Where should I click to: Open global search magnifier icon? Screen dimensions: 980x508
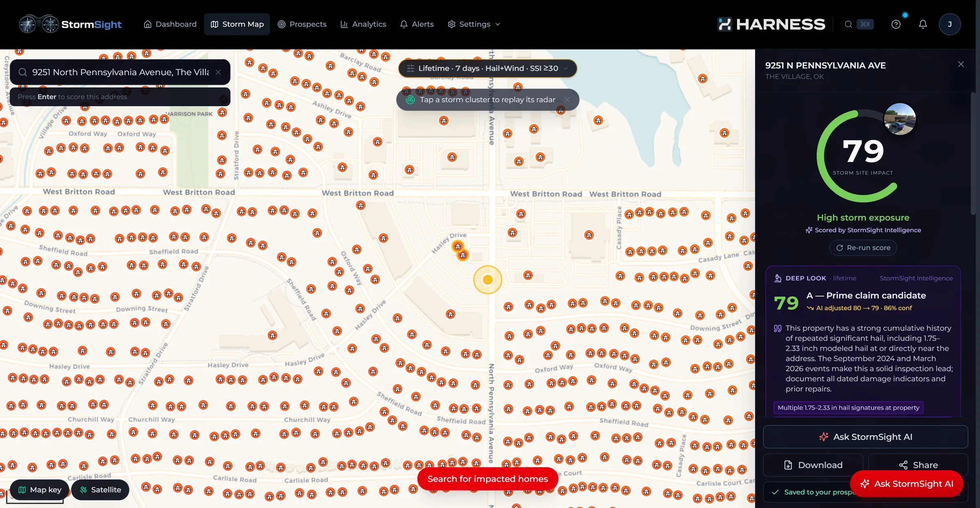(x=849, y=24)
